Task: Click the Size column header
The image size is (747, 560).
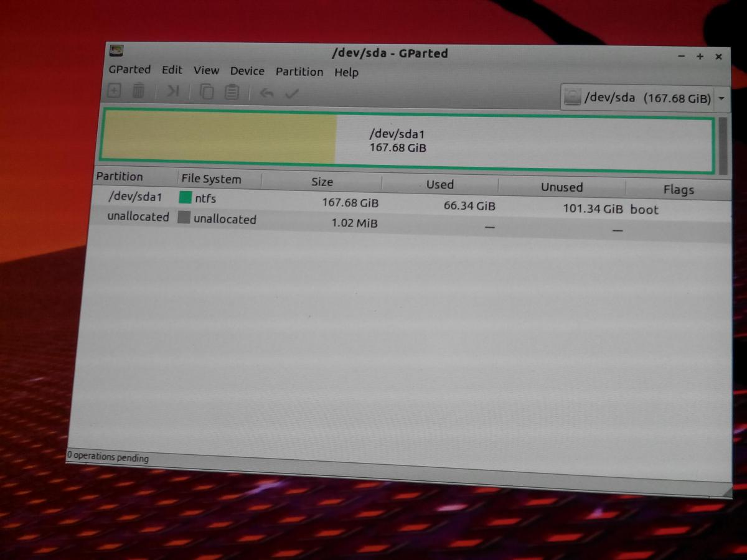Action: tap(321, 182)
